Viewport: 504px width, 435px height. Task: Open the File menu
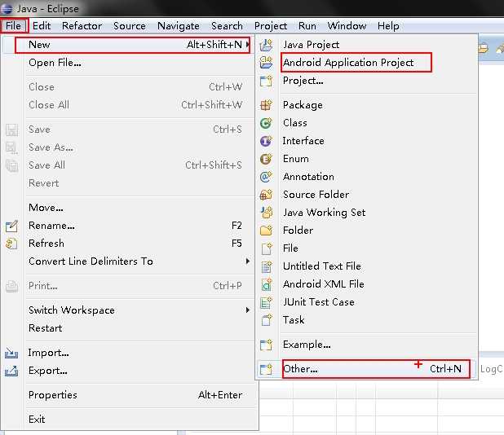pos(14,26)
